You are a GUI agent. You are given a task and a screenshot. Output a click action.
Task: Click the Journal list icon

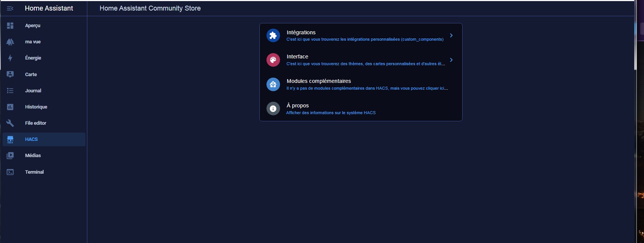coord(10,91)
